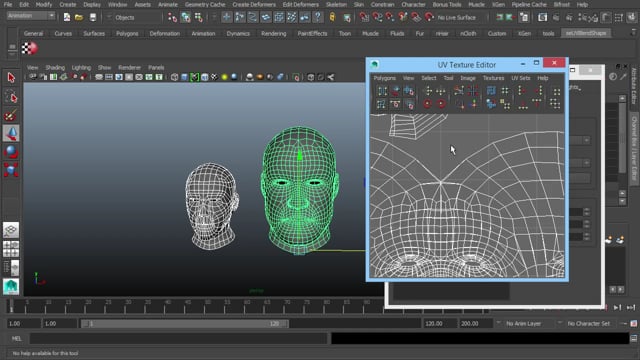640x360 pixels.
Task: Toggle viewport grid display icon
Action: [x=99, y=77]
